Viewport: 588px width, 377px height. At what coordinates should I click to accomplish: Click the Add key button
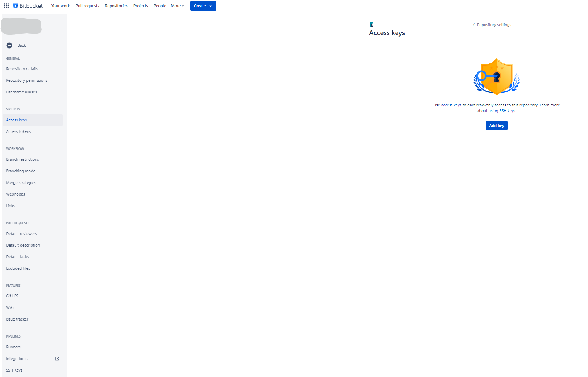tap(496, 126)
